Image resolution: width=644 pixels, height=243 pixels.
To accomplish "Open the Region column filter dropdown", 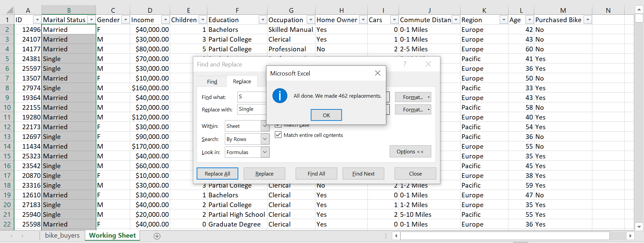I will (x=504, y=20).
